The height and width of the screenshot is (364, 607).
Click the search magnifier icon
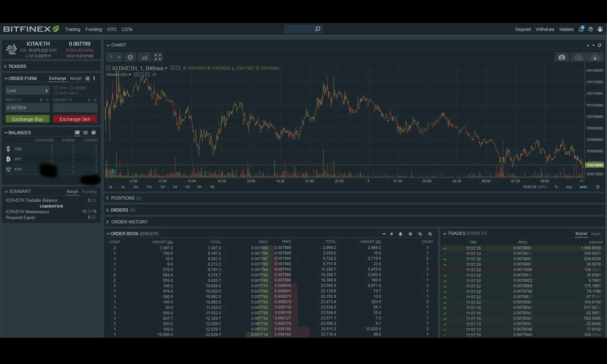click(x=318, y=29)
